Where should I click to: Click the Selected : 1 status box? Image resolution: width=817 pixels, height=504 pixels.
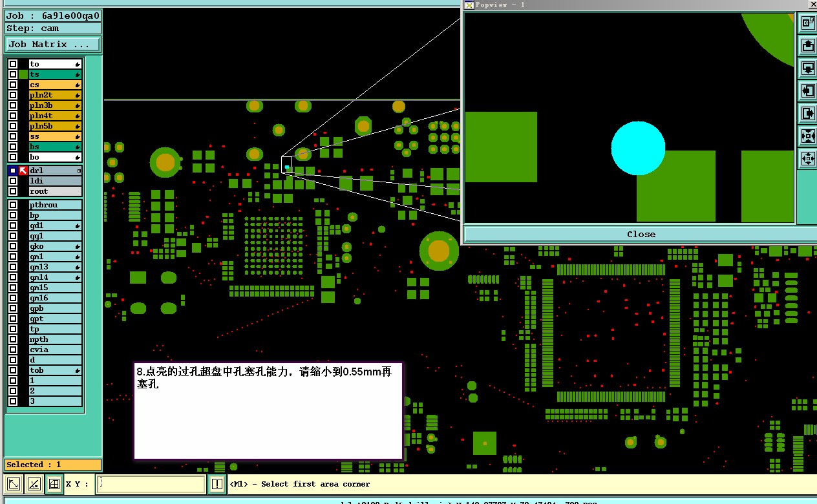(53, 465)
